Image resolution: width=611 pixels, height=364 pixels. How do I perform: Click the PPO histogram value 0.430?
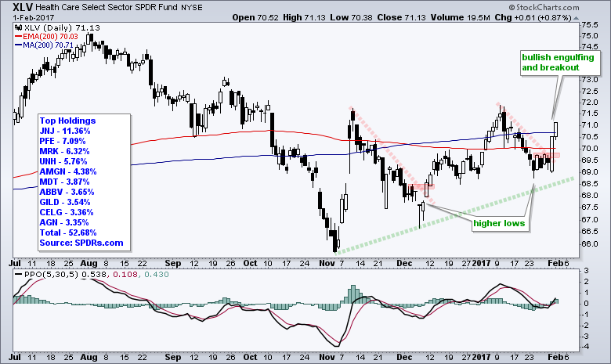[157, 275]
